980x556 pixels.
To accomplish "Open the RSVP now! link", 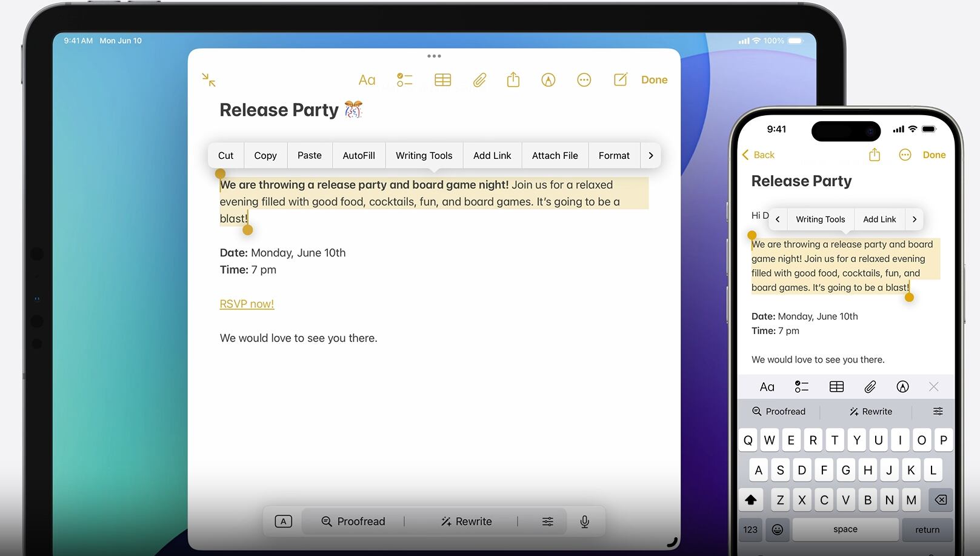I will (x=247, y=304).
